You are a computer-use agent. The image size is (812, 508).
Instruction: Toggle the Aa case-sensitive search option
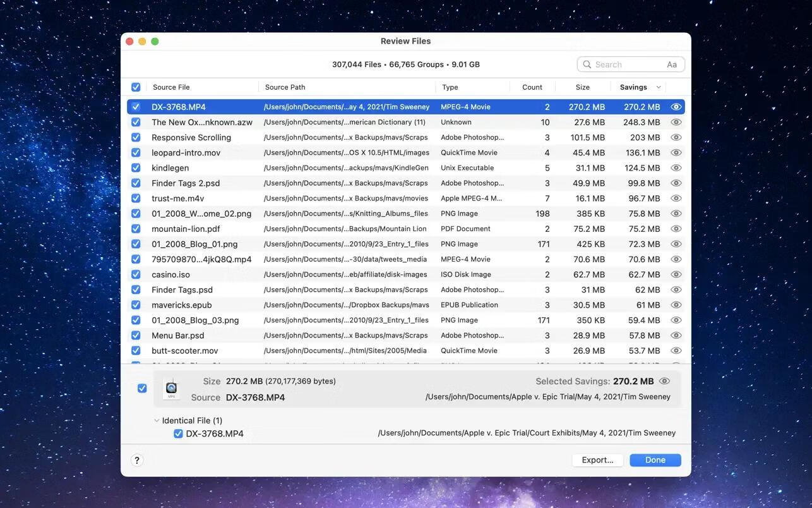672,64
